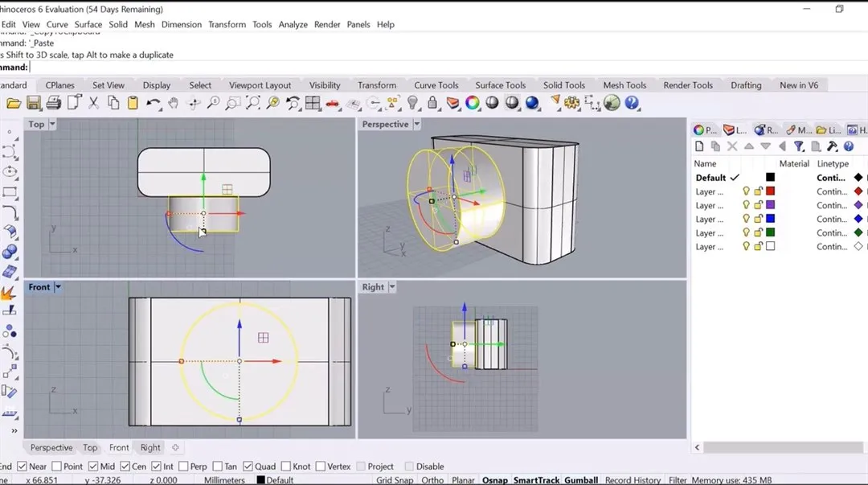This screenshot has width=868, height=485.
Task: Open the Solid menu
Action: (118, 24)
